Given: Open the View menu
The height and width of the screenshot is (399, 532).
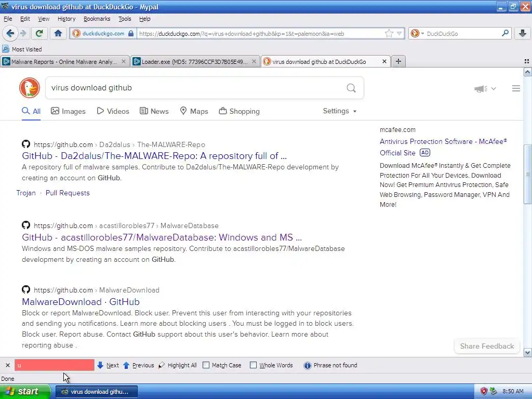Looking at the screenshot, I should pyautogui.click(x=44, y=19).
